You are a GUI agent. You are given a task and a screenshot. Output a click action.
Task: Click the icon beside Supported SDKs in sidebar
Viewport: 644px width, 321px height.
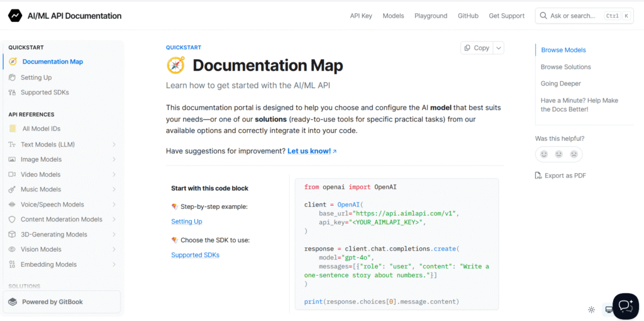(x=13, y=93)
